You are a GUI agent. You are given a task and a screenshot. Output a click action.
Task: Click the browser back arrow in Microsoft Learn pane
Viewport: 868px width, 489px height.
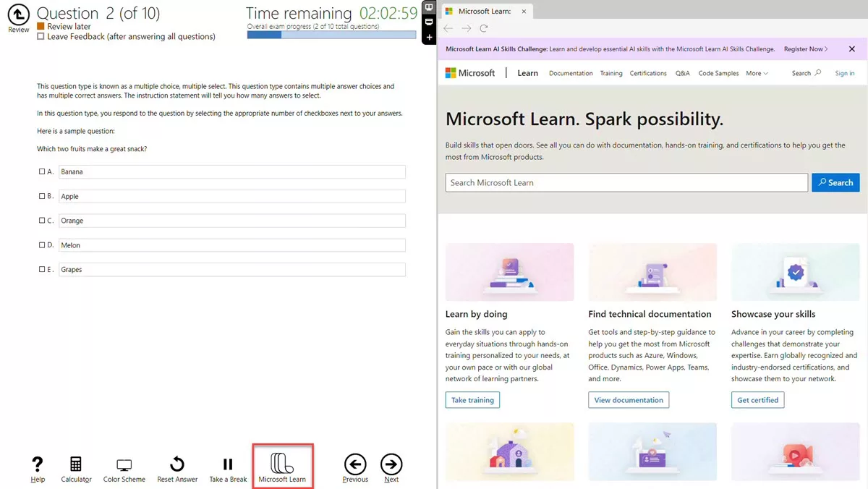[x=448, y=28]
